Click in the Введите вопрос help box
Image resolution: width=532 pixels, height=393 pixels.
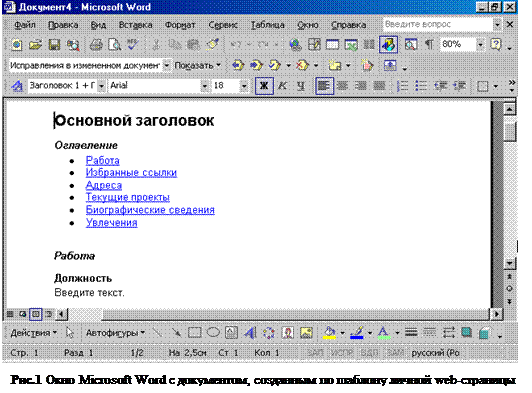coord(438,24)
